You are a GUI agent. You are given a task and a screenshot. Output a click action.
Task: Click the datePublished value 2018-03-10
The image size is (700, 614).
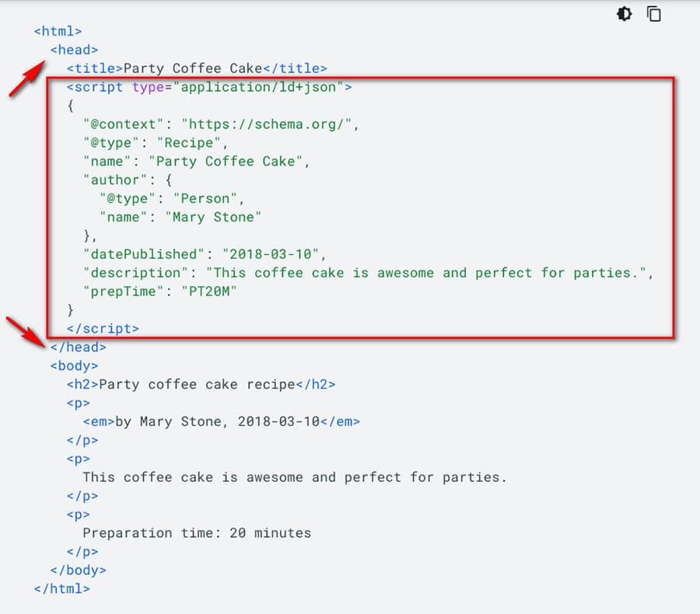pyautogui.click(x=272, y=254)
